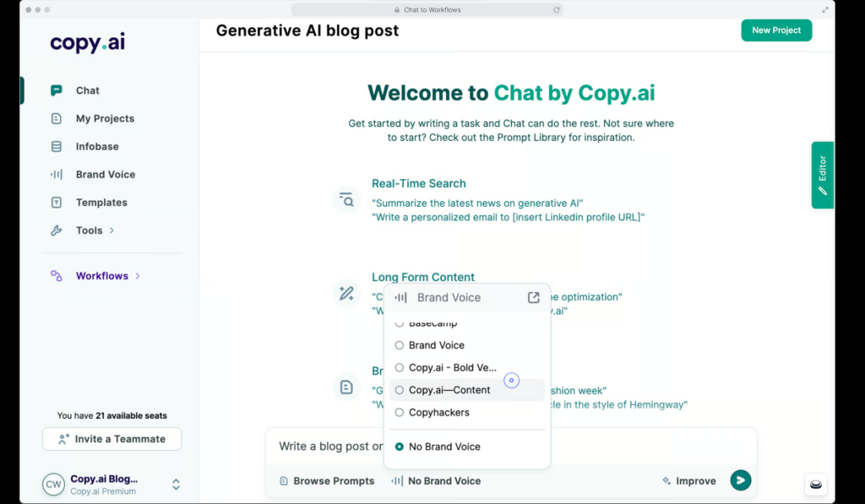This screenshot has width=865, height=504.
Task: Click 'You have 21 available seats' text
Action: pyautogui.click(x=112, y=415)
